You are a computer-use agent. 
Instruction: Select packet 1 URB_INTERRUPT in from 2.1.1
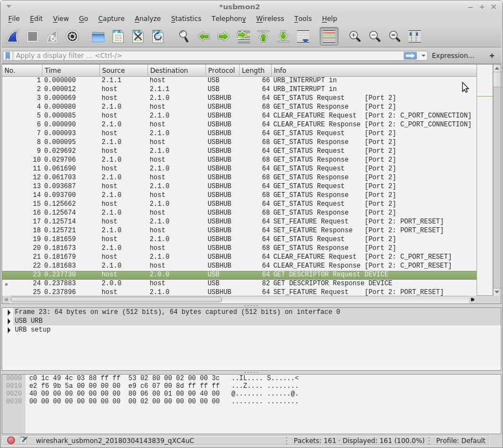[239, 80]
